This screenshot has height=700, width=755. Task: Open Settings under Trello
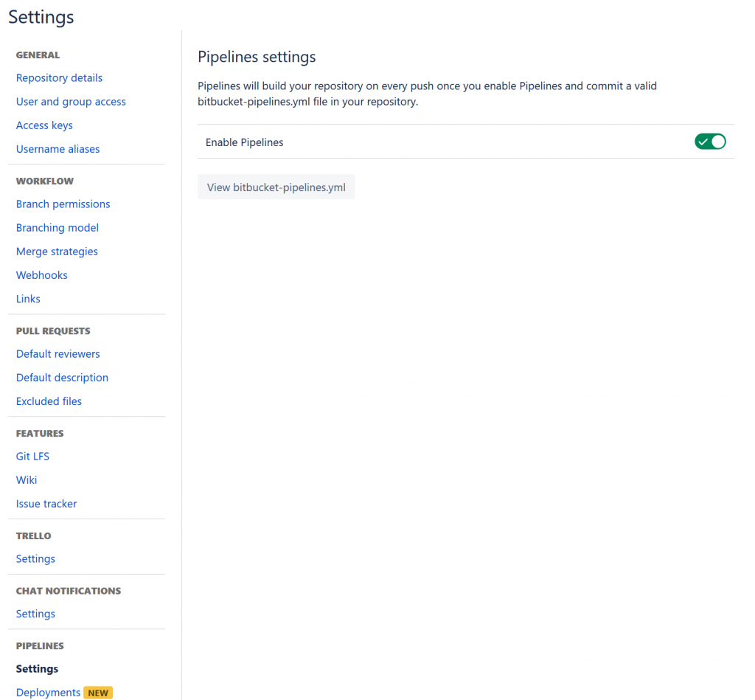click(35, 558)
